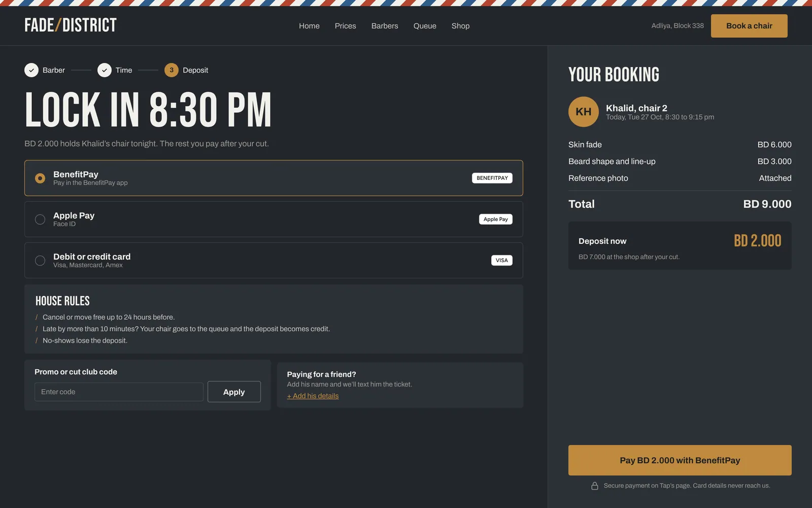Click the Deposit step number 3 badge
Screen dimensions: 812x508
tap(172, 70)
